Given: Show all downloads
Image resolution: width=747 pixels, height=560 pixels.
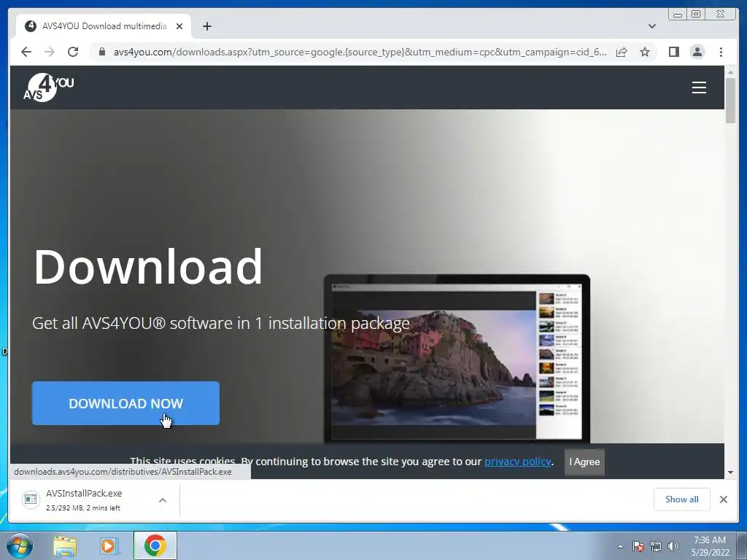Looking at the screenshot, I should [x=682, y=499].
